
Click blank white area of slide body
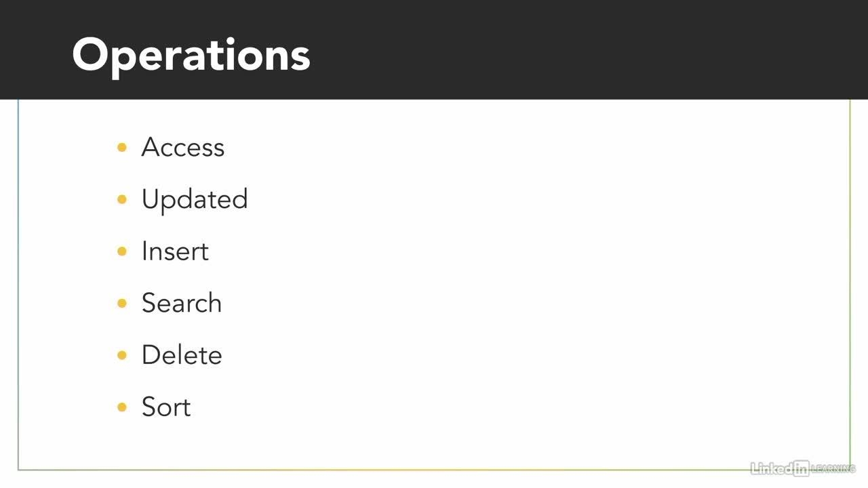(509, 271)
